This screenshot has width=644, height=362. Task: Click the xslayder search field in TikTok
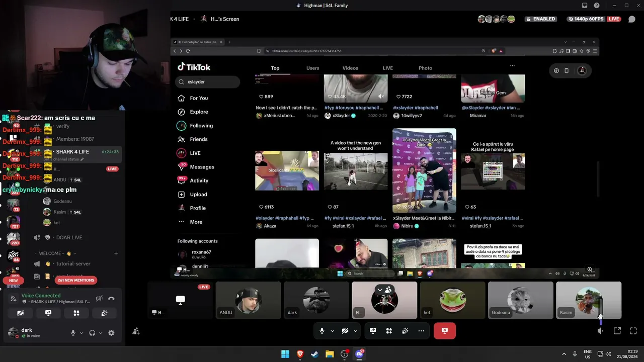click(x=208, y=81)
